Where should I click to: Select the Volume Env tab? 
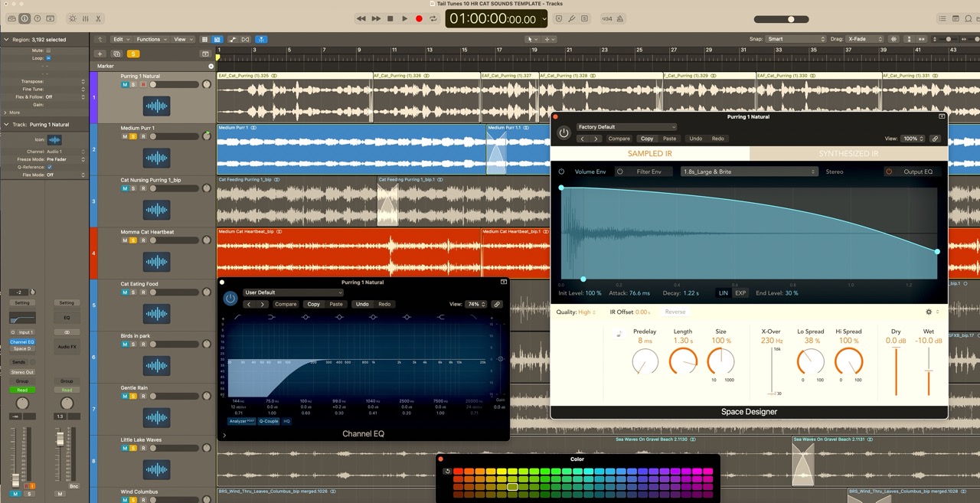(x=590, y=171)
